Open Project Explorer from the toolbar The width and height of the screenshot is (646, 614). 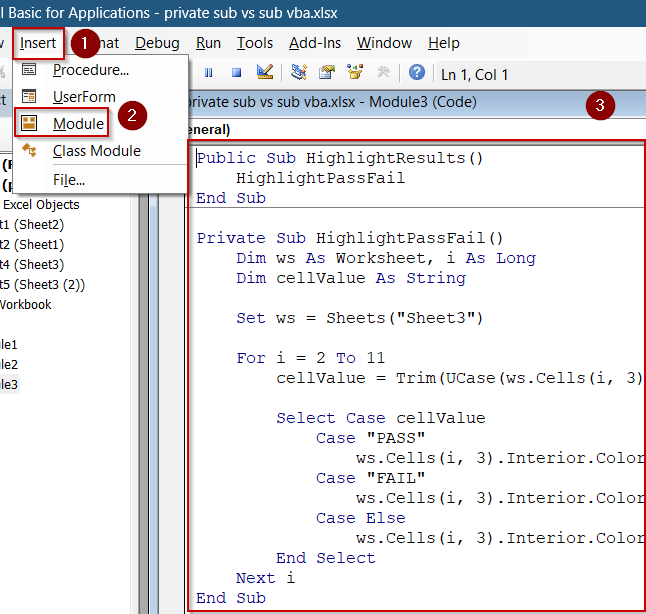pos(299,73)
